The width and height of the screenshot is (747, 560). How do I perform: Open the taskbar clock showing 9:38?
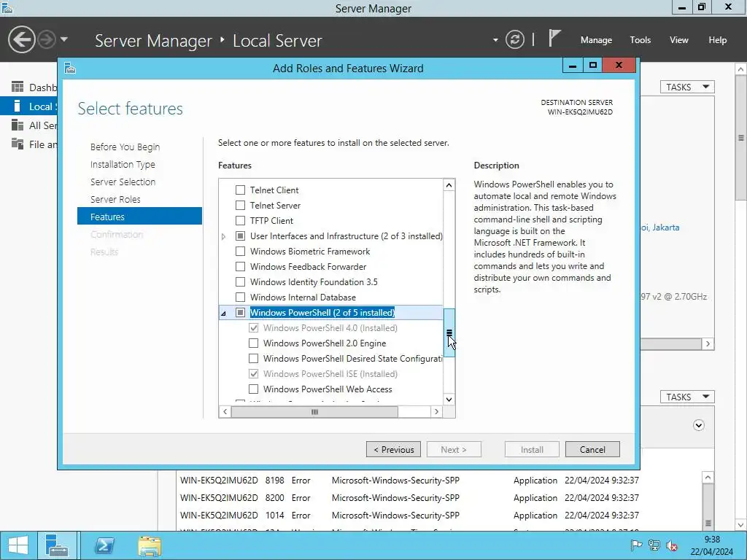[x=712, y=545]
